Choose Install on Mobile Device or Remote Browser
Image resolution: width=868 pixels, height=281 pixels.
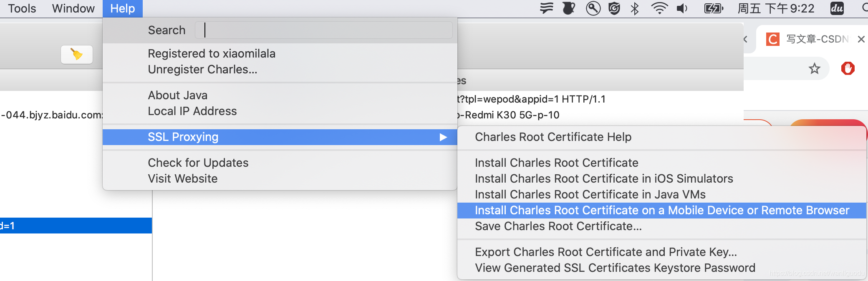(x=662, y=211)
